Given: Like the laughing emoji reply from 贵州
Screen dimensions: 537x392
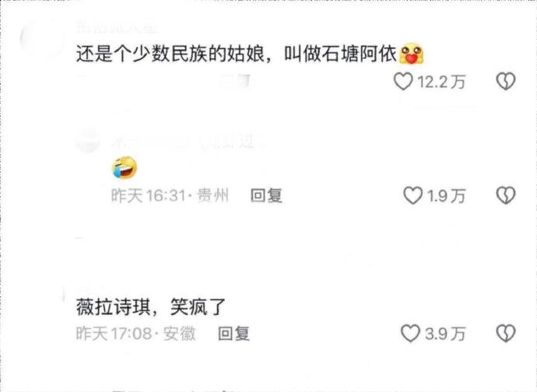Looking at the screenshot, I should click(412, 195).
